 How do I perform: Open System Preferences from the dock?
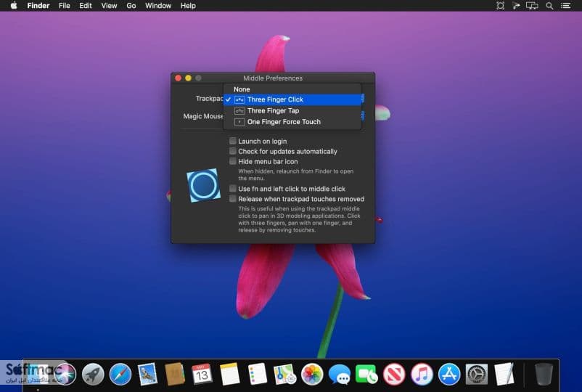pos(477,374)
